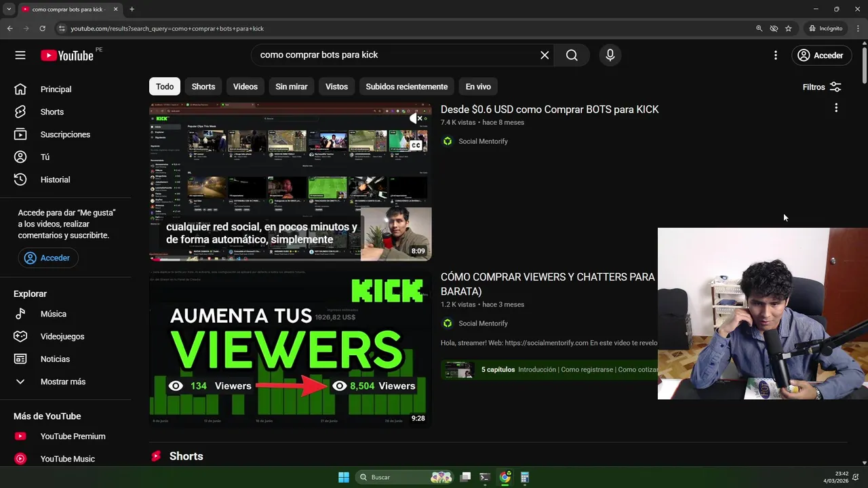
Task: Open Chrome from the taskbar
Action: 505,477
